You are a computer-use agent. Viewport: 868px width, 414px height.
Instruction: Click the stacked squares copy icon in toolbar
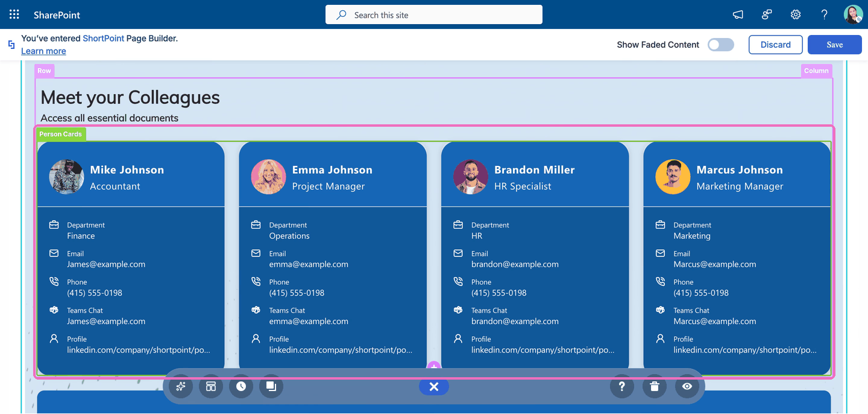pyautogui.click(x=271, y=386)
